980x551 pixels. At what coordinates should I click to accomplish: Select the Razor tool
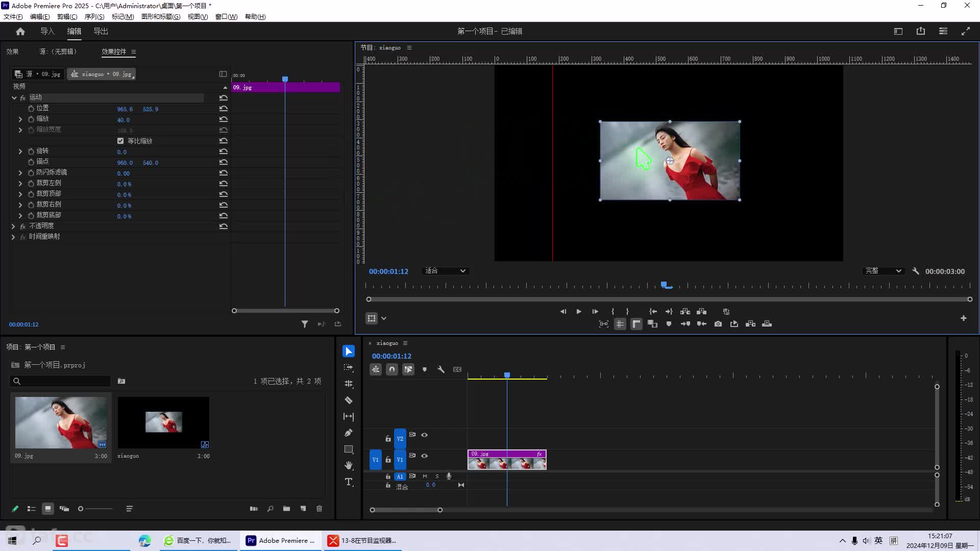(x=349, y=400)
